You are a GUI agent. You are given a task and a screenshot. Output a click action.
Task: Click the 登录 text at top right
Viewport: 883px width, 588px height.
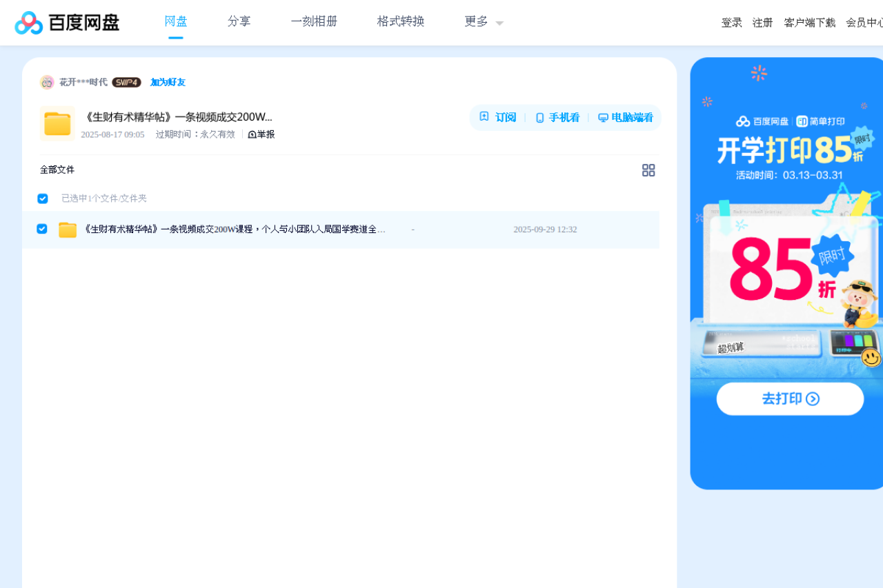731,22
